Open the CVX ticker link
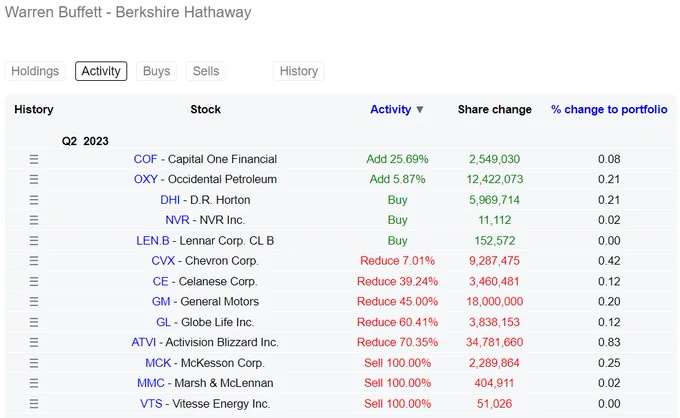Image resolution: width=680 pixels, height=418 pixels. [x=163, y=261]
